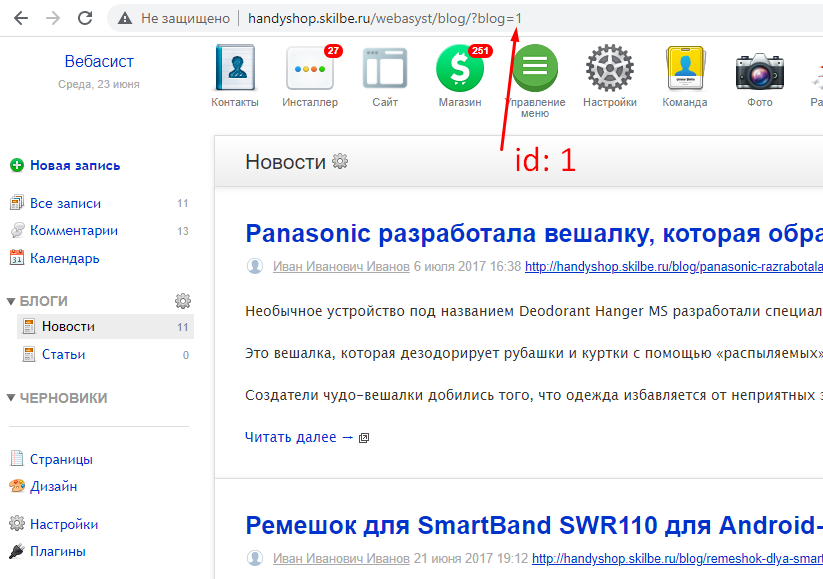This screenshot has width=823, height=579.
Task: Open the Сайт app icon
Action: click(x=385, y=70)
